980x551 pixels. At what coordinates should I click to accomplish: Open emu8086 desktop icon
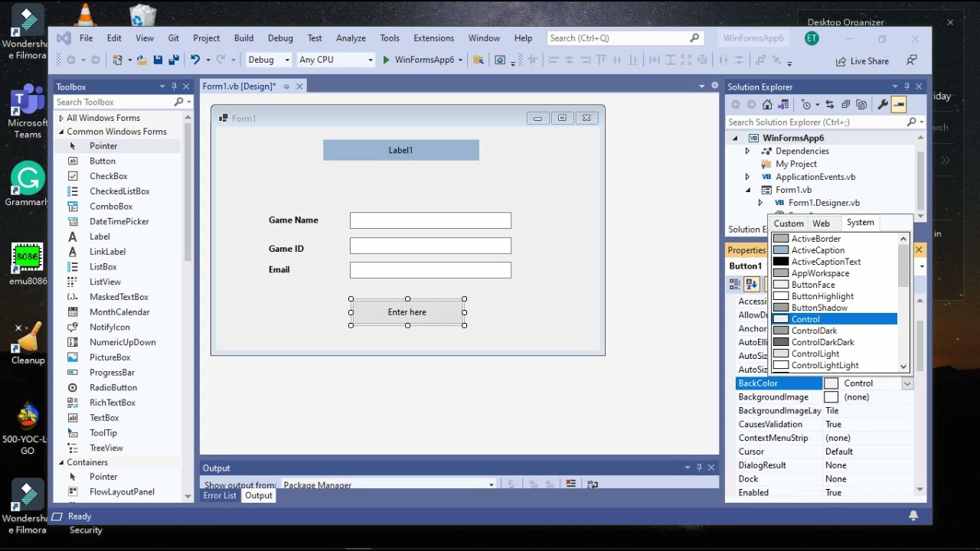pyautogui.click(x=28, y=264)
